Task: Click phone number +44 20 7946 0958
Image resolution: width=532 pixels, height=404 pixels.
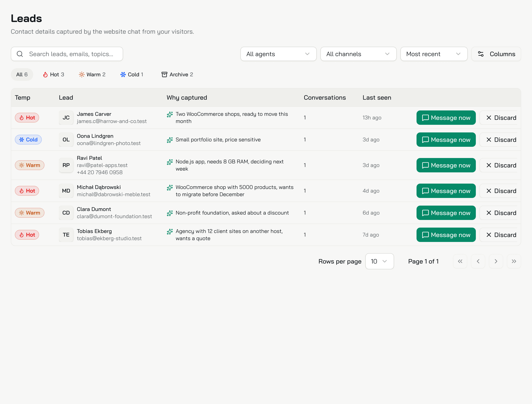Action: (x=100, y=172)
